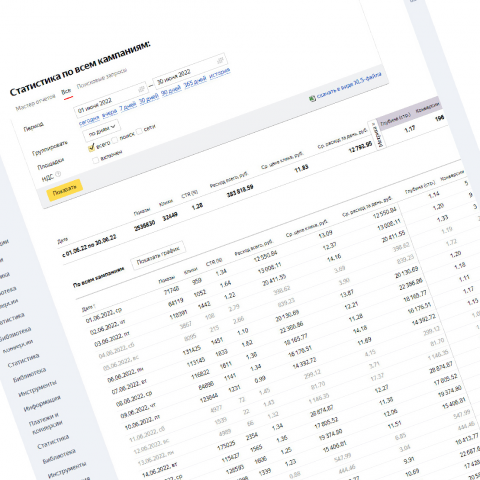Viewport: 480px width, 480px height.
Task: Click the 14.06.2022 date row
Action: click(x=160, y=470)
